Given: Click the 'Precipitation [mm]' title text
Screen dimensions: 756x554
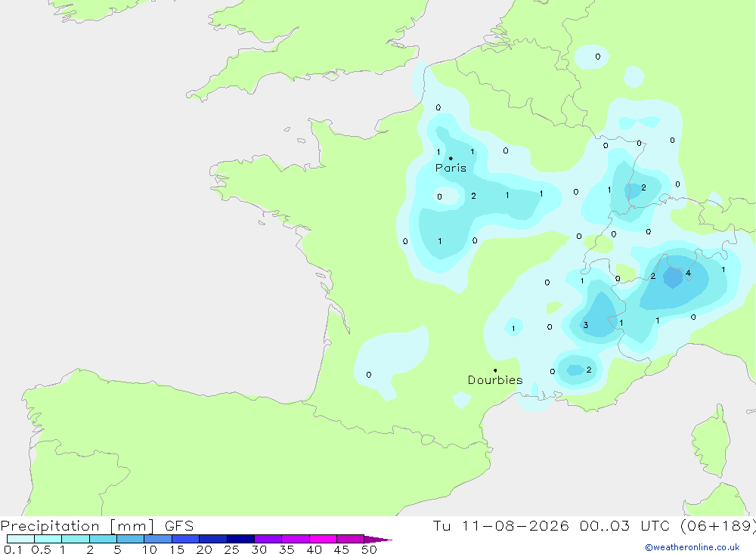Looking at the screenshot, I should tap(77, 525).
